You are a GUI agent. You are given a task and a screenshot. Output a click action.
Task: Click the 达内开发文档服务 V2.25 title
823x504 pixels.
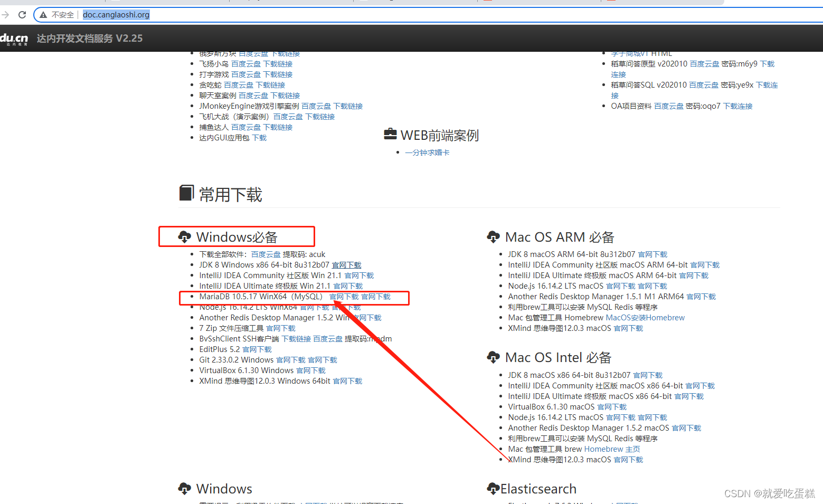90,39
